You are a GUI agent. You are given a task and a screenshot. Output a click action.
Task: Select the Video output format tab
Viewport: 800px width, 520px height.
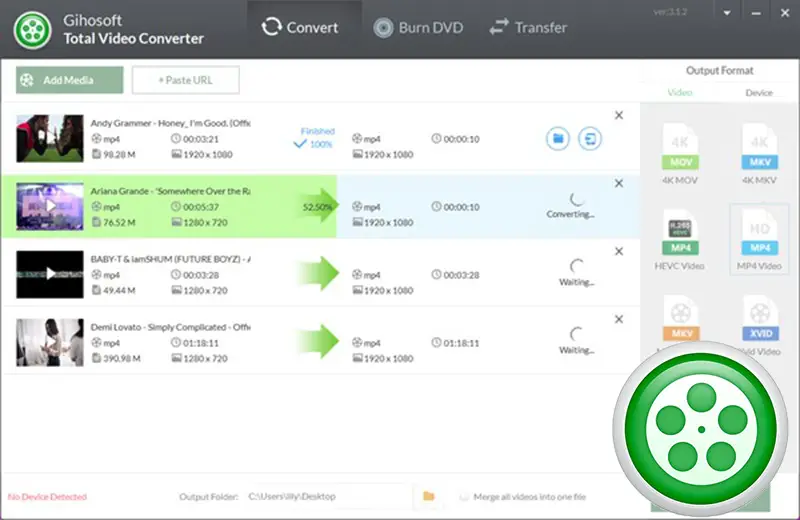tap(680, 93)
